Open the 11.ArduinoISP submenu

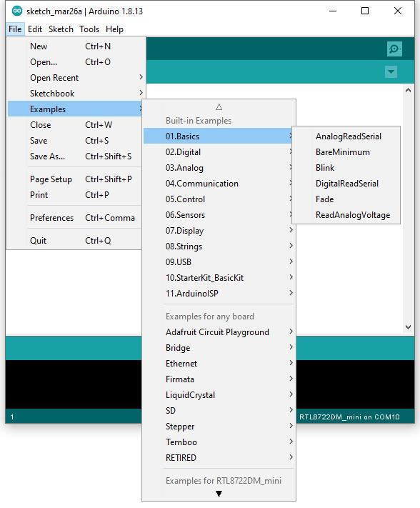coord(219,293)
